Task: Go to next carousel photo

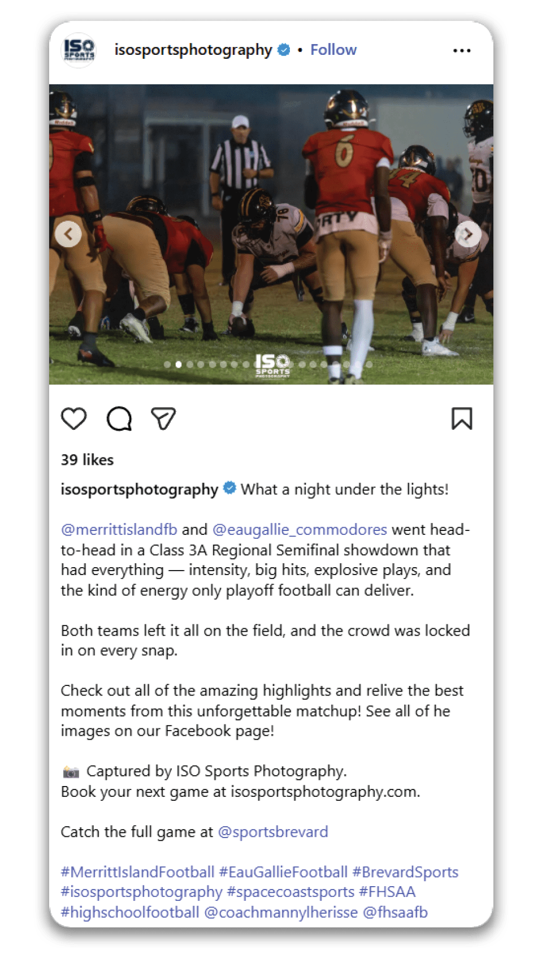Action: [x=468, y=234]
